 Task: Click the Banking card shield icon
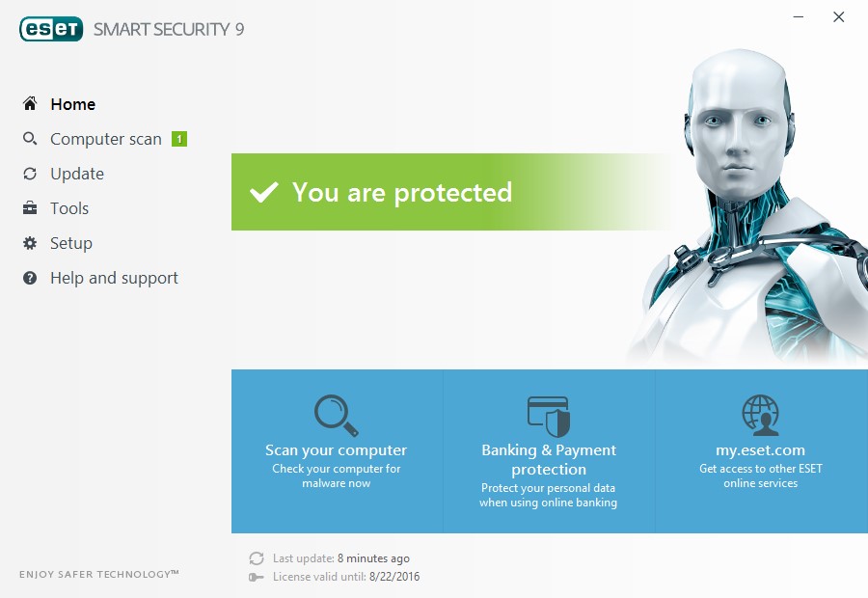549,416
